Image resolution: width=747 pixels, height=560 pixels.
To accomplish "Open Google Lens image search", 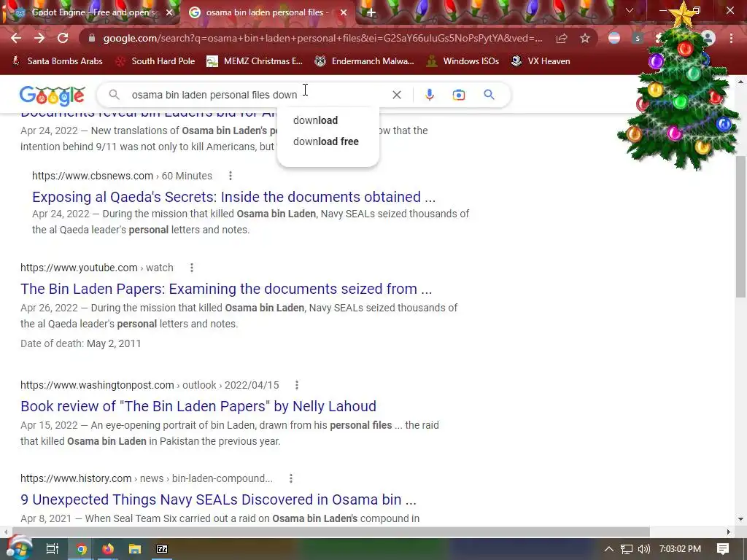I will (x=459, y=95).
